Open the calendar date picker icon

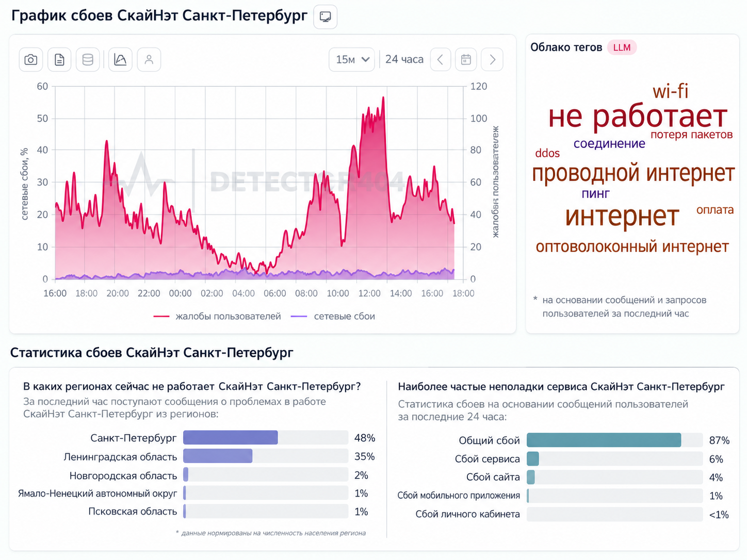(x=466, y=60)
